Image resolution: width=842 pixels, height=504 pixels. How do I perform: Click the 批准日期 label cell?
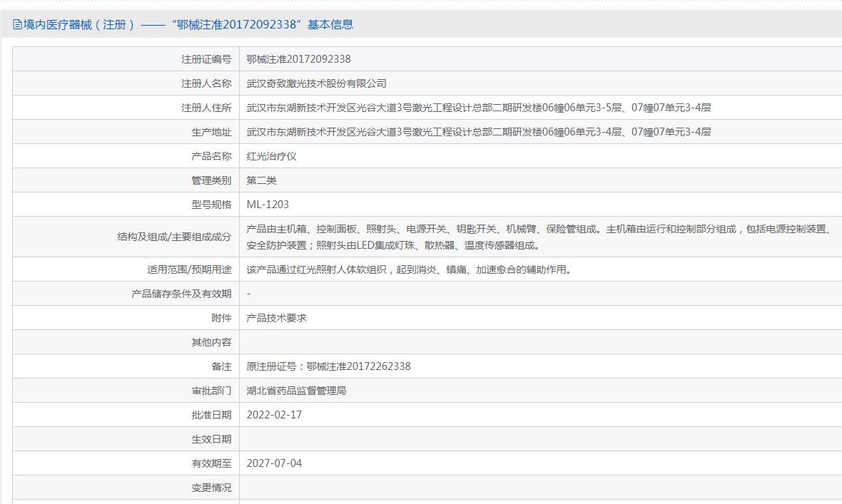click(x=126, y=415)
